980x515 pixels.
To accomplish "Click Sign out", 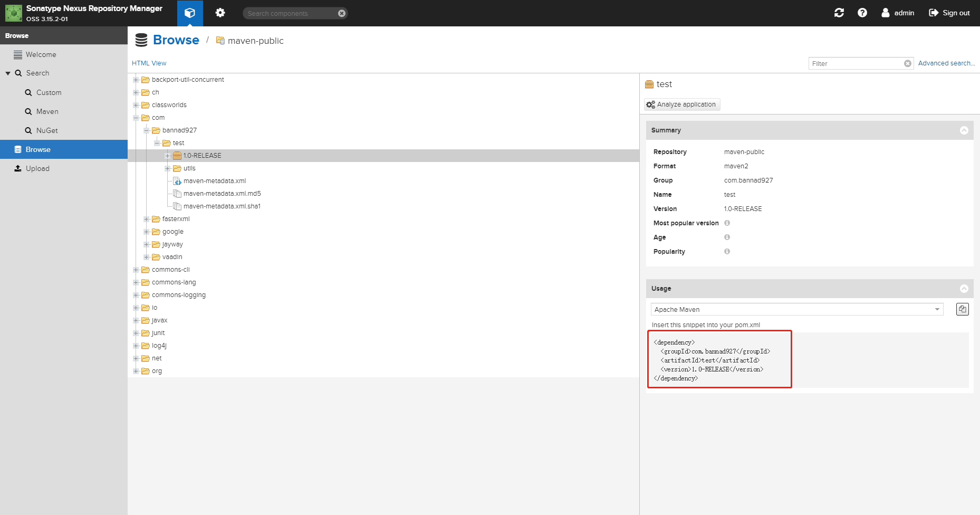I will pyautogui.click(x=949, y=13).
